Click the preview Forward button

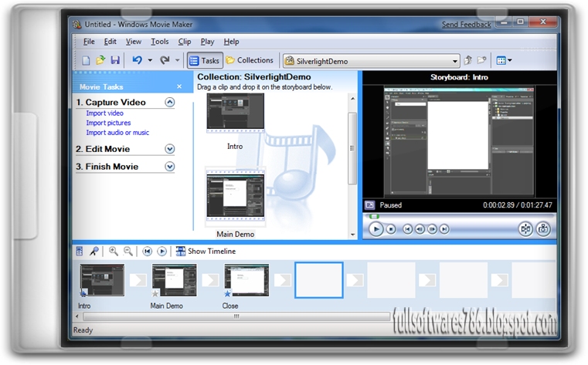coord(444,229)
